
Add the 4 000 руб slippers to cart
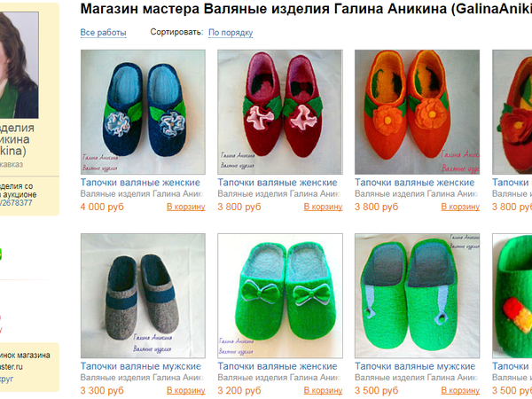click(186, 207)
